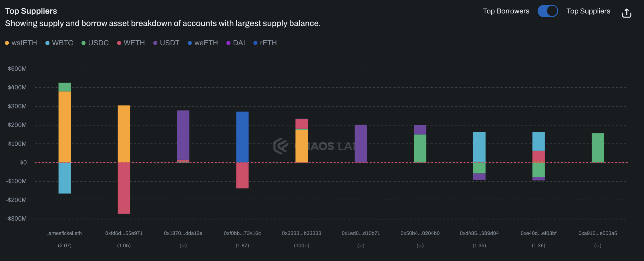Hide the USDC legend series
This screenshot has height=261, width=644.
[x=95, y=43]
